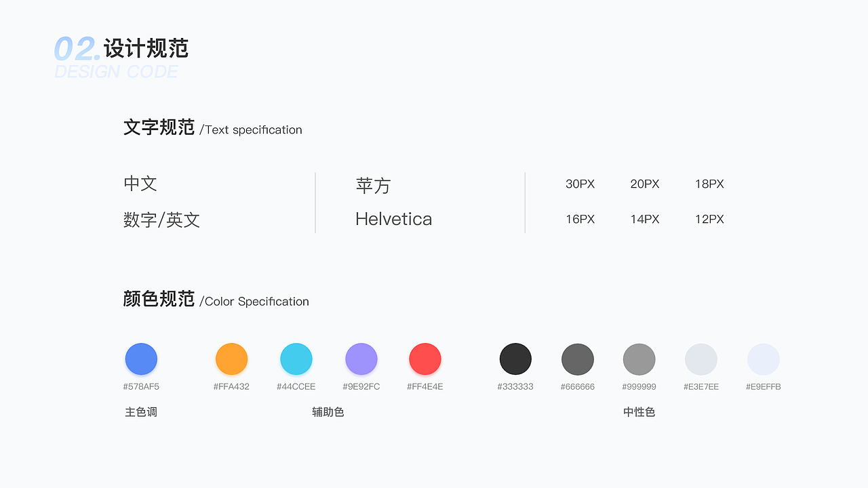Click the 颜色规范 section heading
Screen dimensions: 868x488
[159, 299]
